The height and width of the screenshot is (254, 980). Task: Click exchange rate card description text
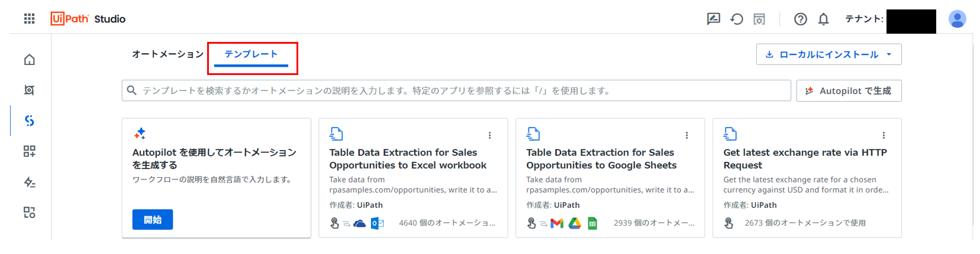pyautogui.click(x=806, y=185)
